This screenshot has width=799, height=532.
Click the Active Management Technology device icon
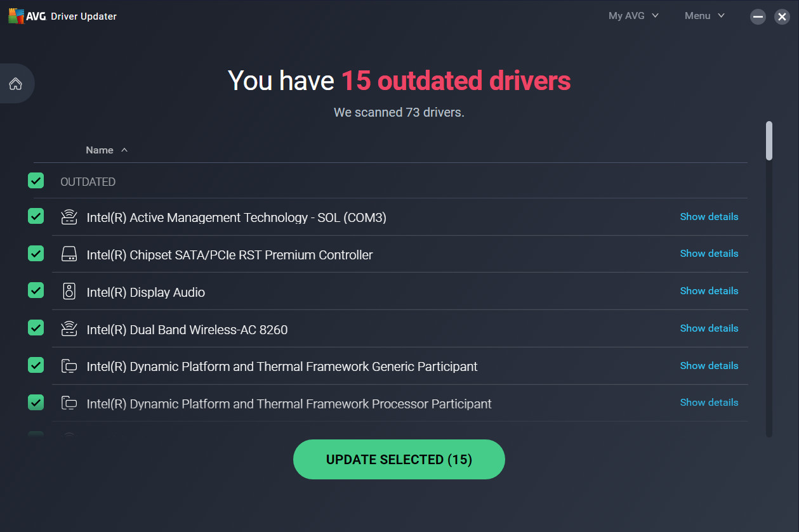(x=69, y=217)
